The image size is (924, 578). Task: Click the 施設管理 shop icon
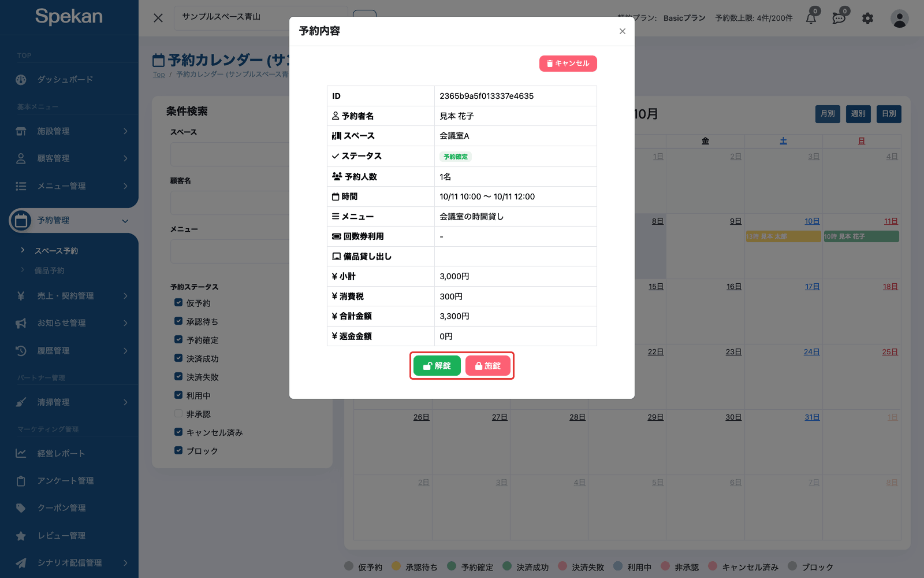[21, 131]
